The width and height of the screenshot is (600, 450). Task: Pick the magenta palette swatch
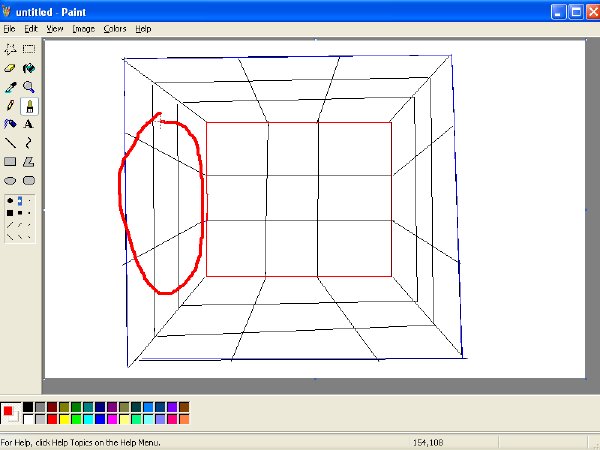(x=112, y=419)
